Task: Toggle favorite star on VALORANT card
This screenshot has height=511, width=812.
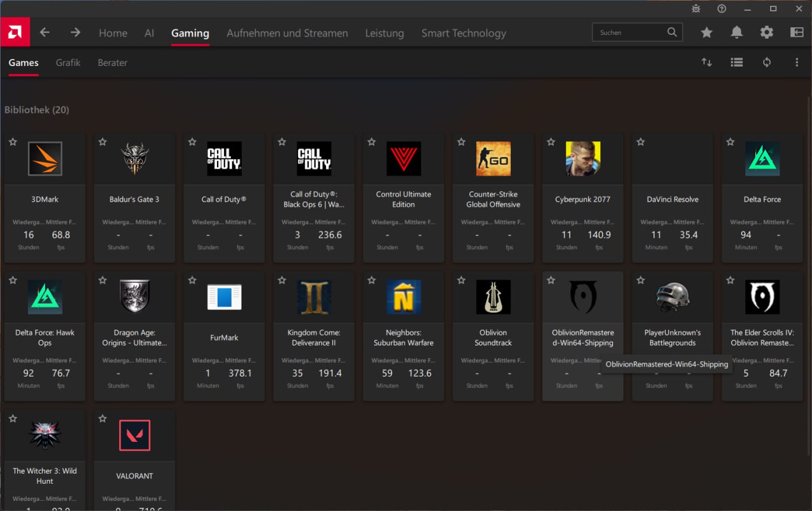Action: pos(103,418)
